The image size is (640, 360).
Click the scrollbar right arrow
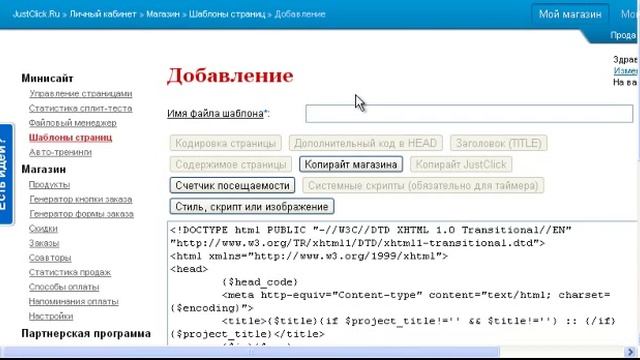click(631, 352)
